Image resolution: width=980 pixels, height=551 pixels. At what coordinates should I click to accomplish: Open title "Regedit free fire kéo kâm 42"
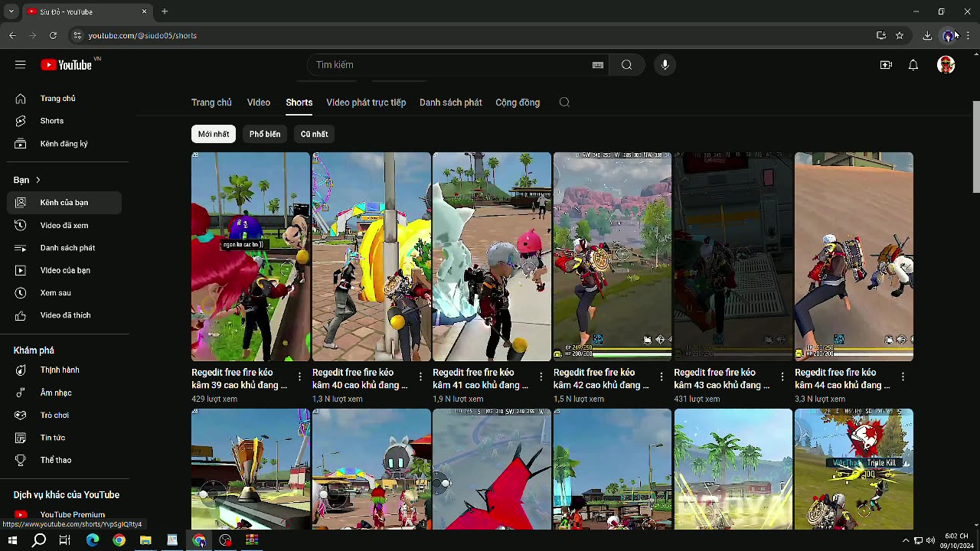[601, 379]
